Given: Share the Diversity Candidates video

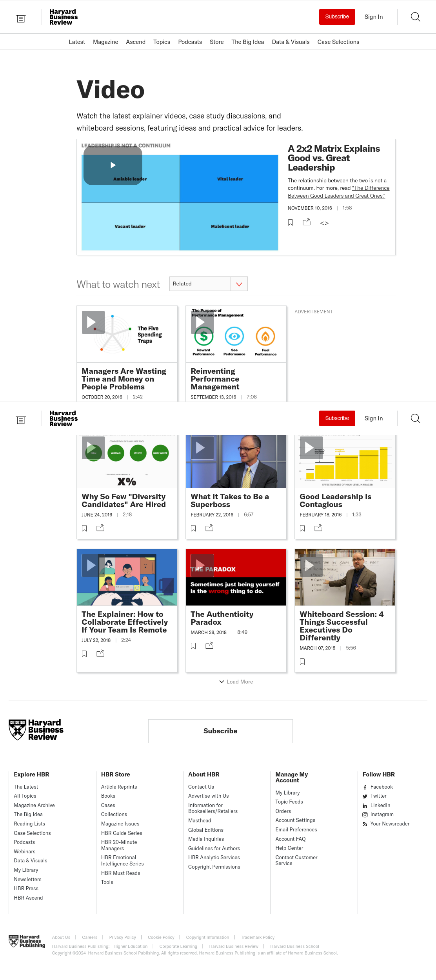Looking at the screenshot, I should [x=100, y=528].
